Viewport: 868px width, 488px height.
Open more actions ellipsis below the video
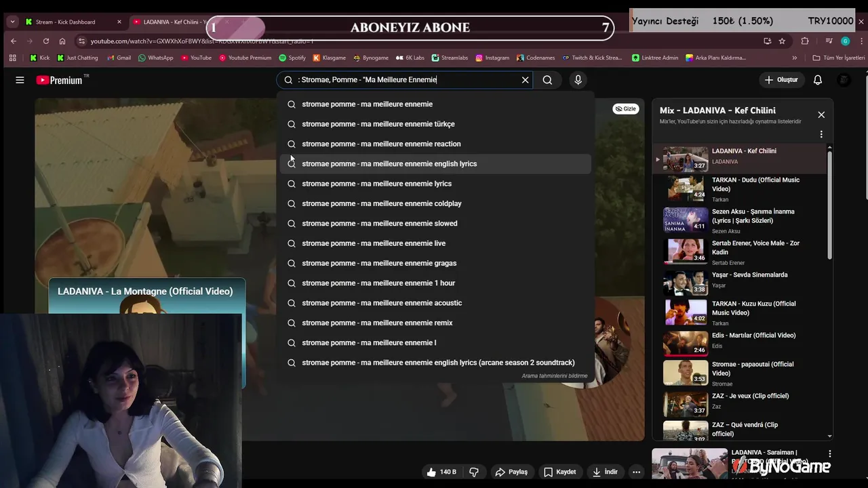coord(636,472)
